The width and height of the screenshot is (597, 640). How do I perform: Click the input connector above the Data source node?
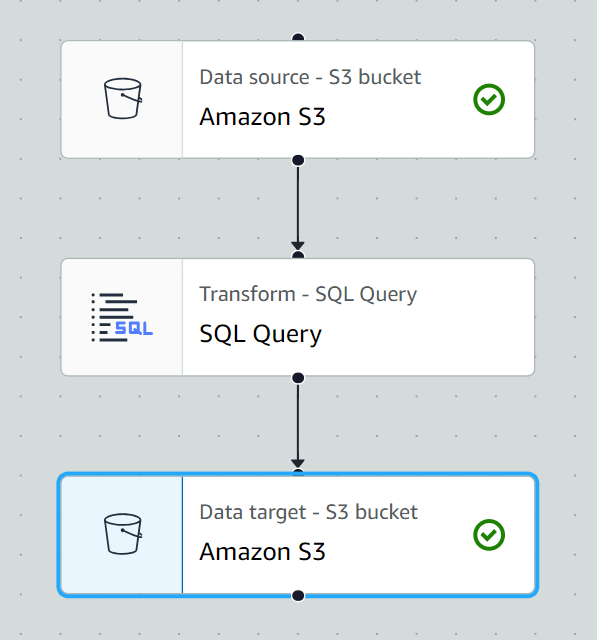pos(298,38)
